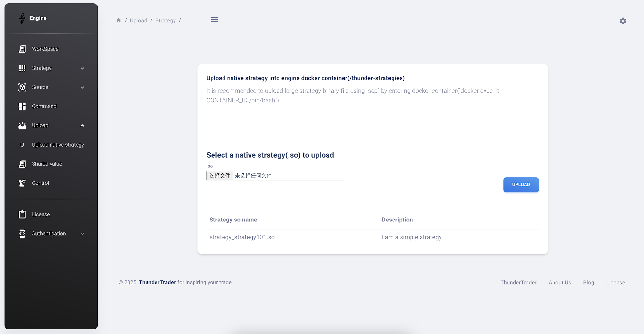Open the Blog footer link
This screenshot has width=644, height=334.
click(588, 283)
